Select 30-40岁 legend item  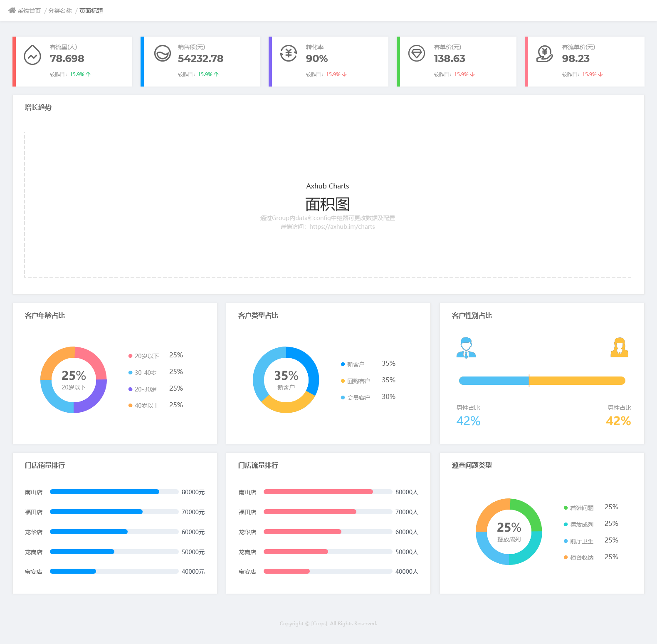pos(143,373)
